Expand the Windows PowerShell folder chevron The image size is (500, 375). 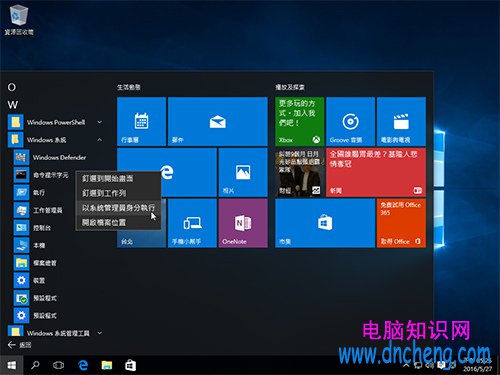pyautogui.click(x=100, y=122)
